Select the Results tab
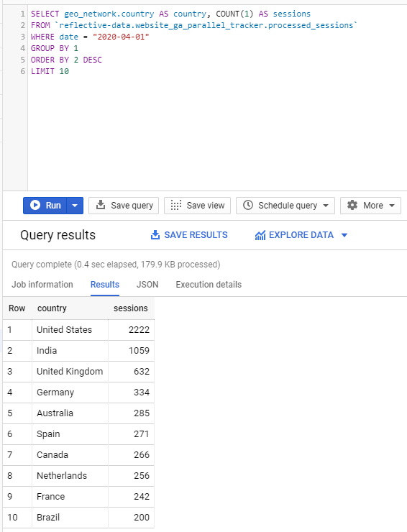407x532 pixels. pos(105,284)
